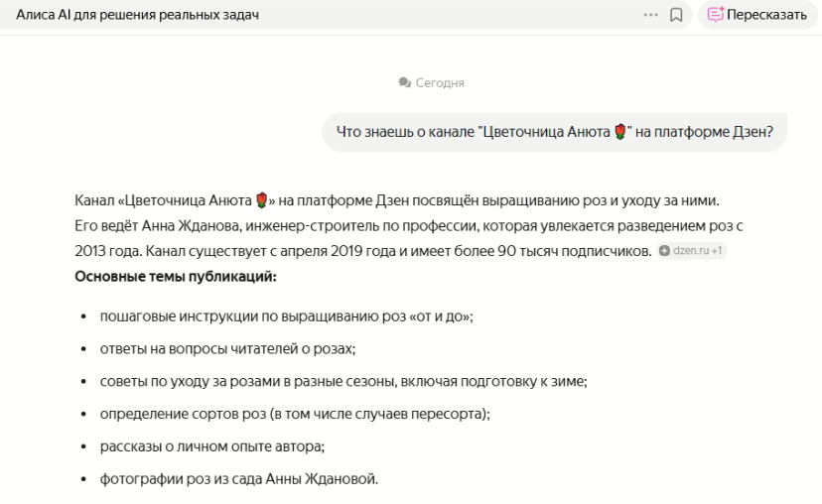Click the plus icon on the dzen.ru chip
The height and width of the screenshot is (504, 822).
(664, 251)
